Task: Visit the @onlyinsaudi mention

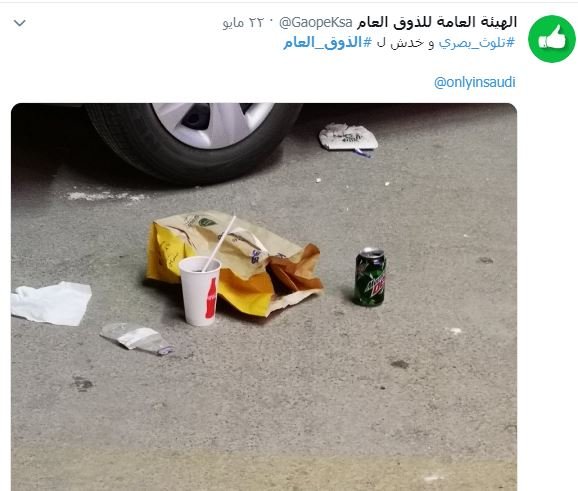Action: [x=475, y=82]
